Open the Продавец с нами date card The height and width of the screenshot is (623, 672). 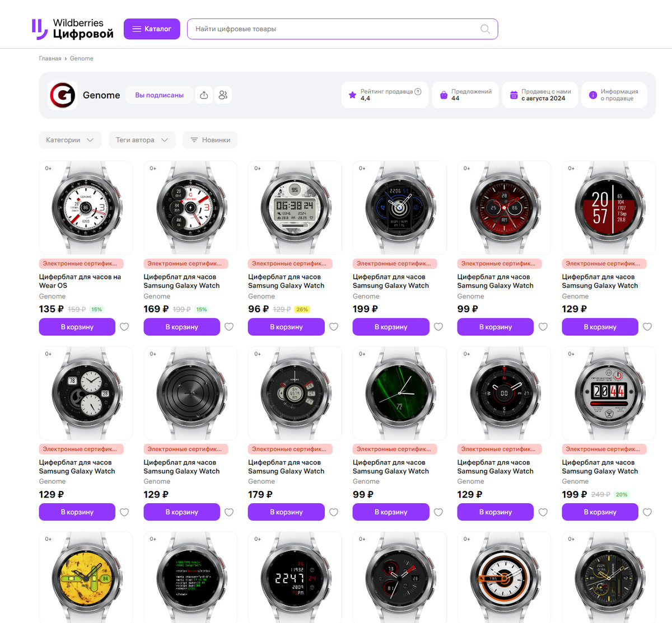click(x=540, y=95)
